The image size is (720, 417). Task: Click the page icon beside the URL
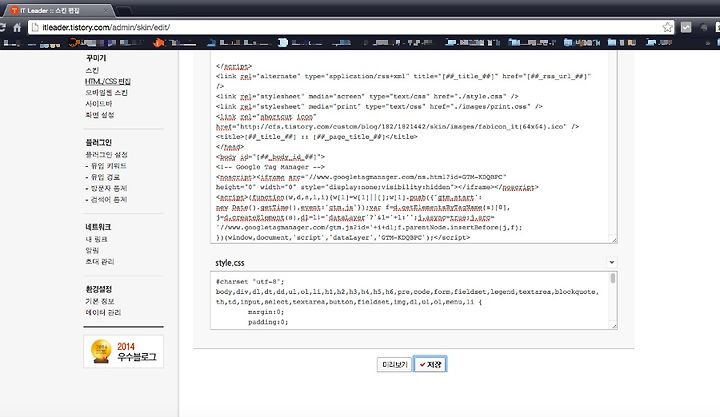(x=35, y=28)
